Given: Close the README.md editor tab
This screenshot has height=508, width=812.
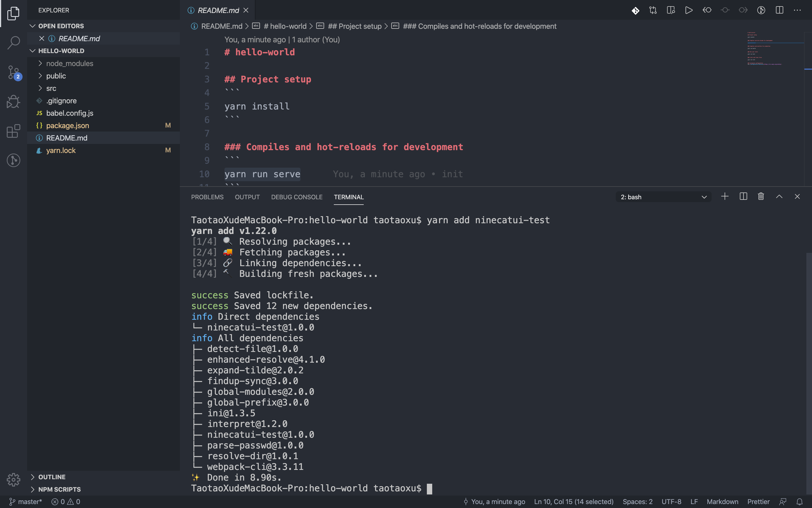Looking at the screenshot, I should (x=246, y=10).
